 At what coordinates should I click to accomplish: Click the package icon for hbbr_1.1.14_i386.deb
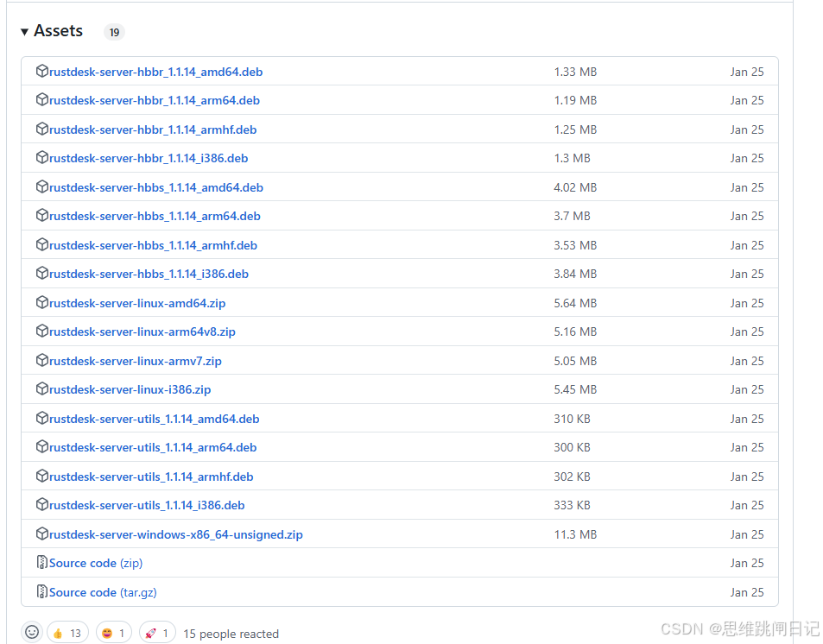coord(42,157)
